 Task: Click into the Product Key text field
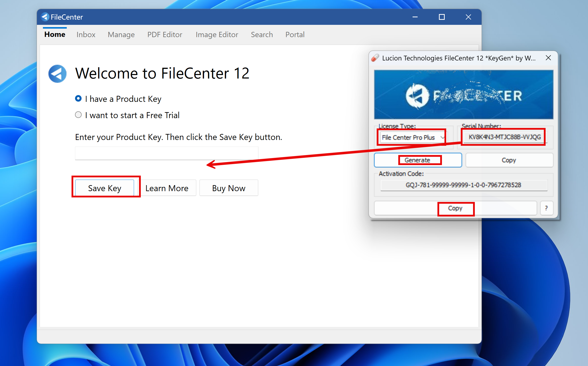coord(167,153)
